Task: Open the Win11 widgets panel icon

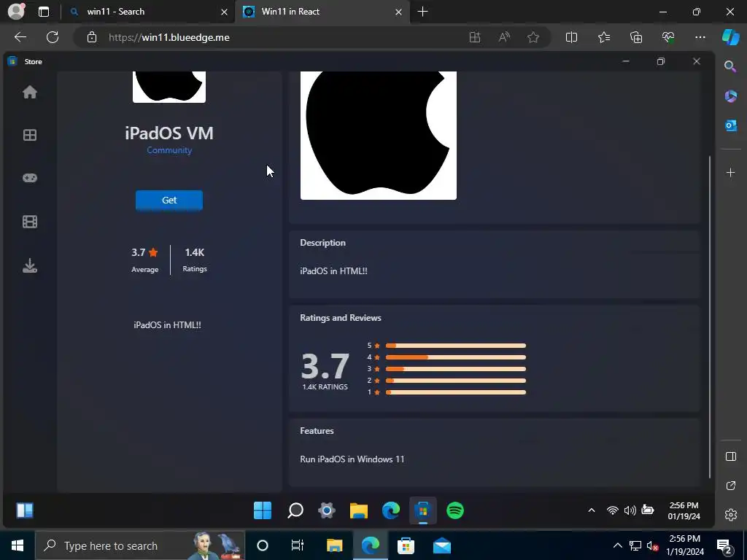Action: 25,510
